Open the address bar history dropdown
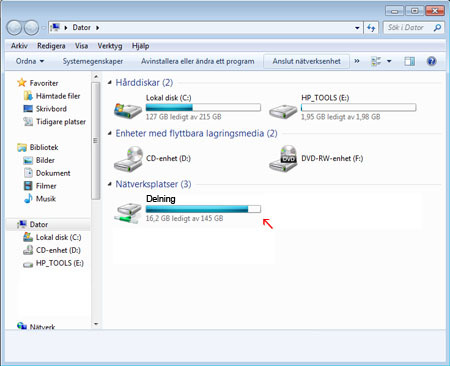This screenshot has height=366, width=450. (357, 28)
